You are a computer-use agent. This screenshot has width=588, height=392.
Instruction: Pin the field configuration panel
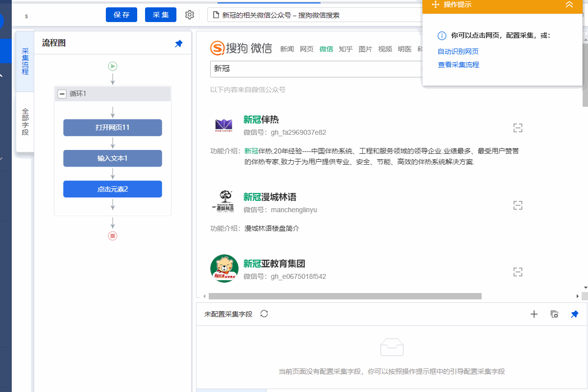[575, 314]
